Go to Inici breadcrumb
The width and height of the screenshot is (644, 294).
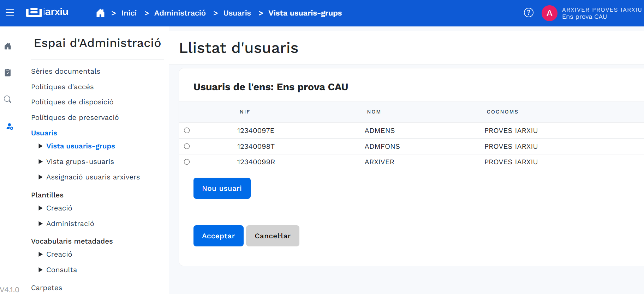point(129,13)
